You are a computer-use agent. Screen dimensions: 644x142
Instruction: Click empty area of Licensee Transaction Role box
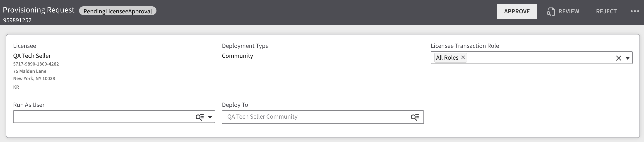coord(538,58)
